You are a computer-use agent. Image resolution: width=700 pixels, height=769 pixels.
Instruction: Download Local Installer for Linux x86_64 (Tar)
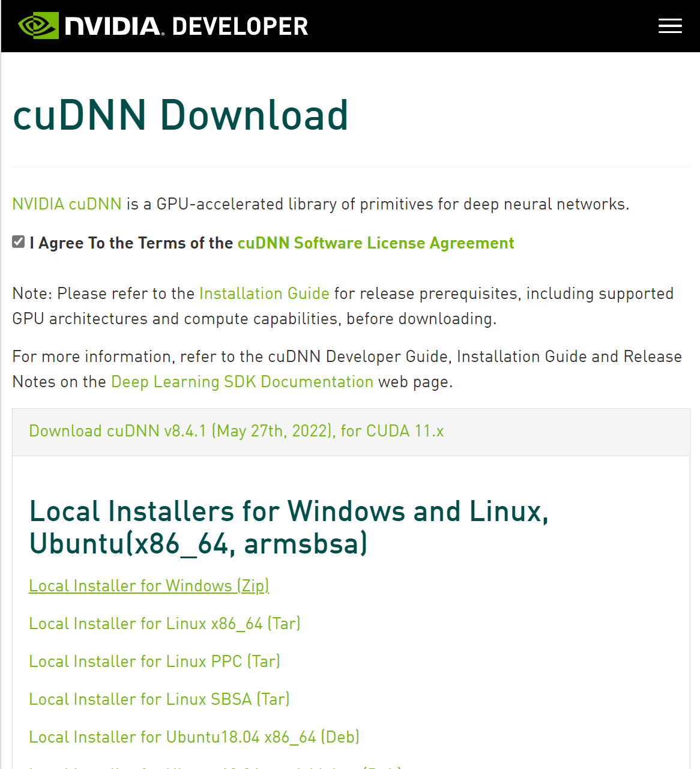click(164, 624)
